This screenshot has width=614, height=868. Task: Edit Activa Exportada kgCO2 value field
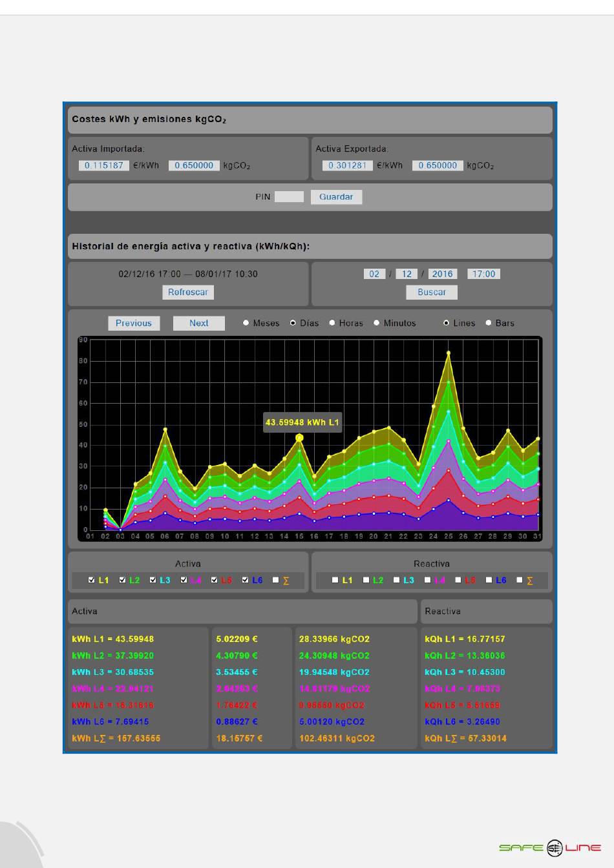click(438, 165)
